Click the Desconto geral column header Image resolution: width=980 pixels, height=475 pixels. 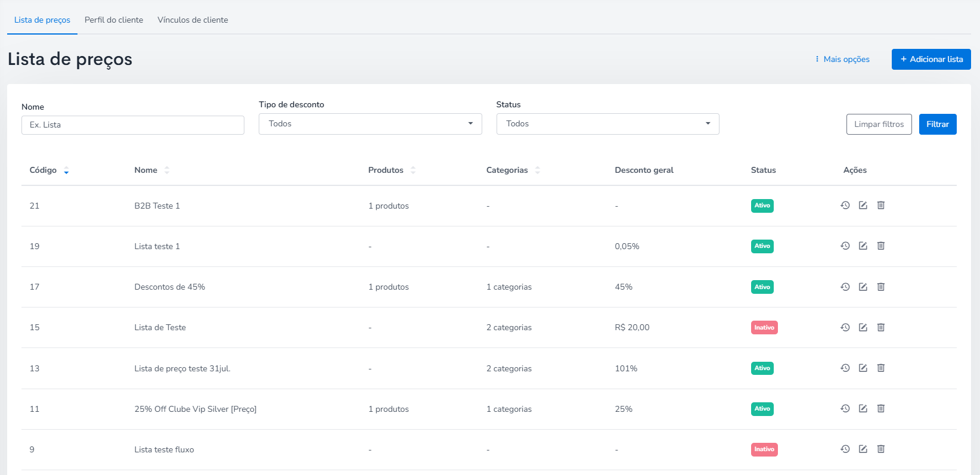pos(644,170)
